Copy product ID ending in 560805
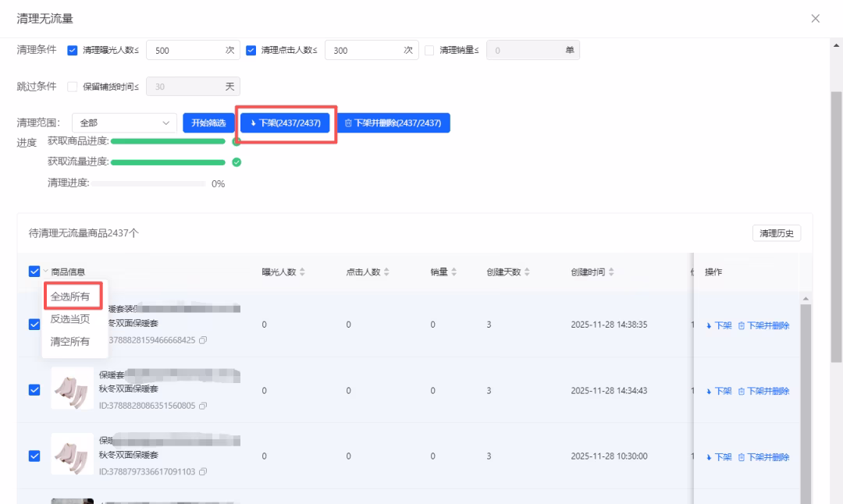The width and height of the screenshot is (843, 504). (x=202, y=406)
